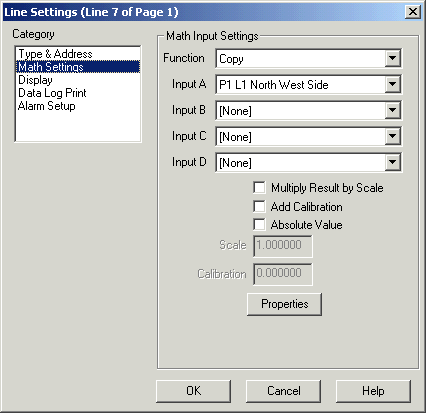The width and height of the screenshot is (426, 413).
Task: Close the Line Settings dialog
Action: tap(413, 12)
